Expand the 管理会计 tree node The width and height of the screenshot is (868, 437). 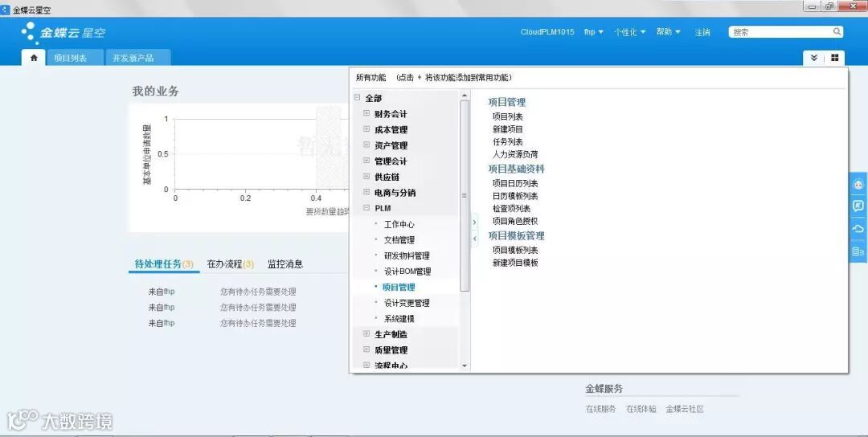366,161
